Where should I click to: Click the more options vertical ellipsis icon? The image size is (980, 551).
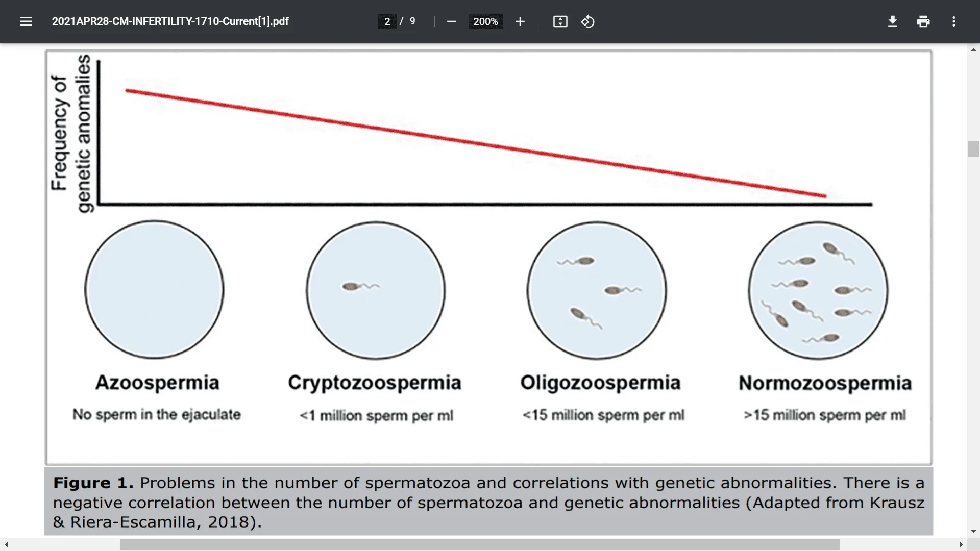tap(954, 21)
